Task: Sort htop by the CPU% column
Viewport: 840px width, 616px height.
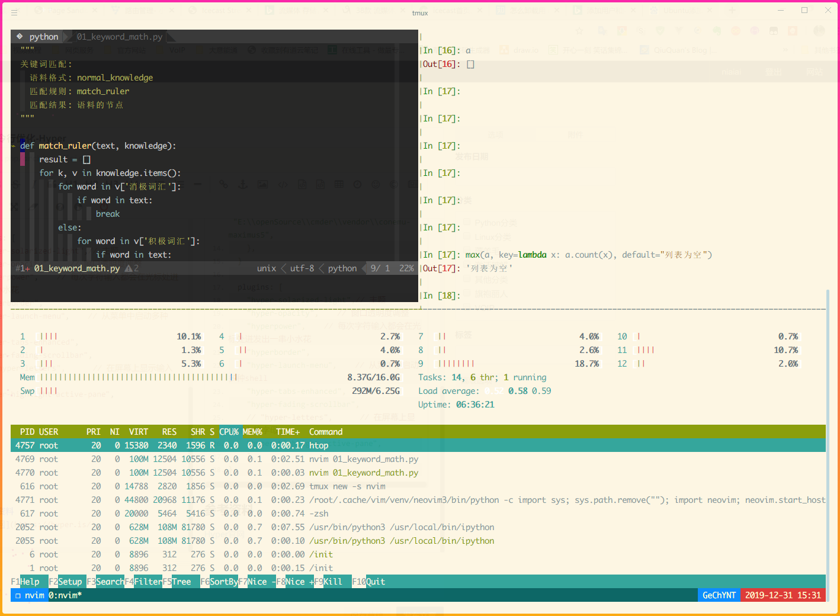Action: point(229,432)
